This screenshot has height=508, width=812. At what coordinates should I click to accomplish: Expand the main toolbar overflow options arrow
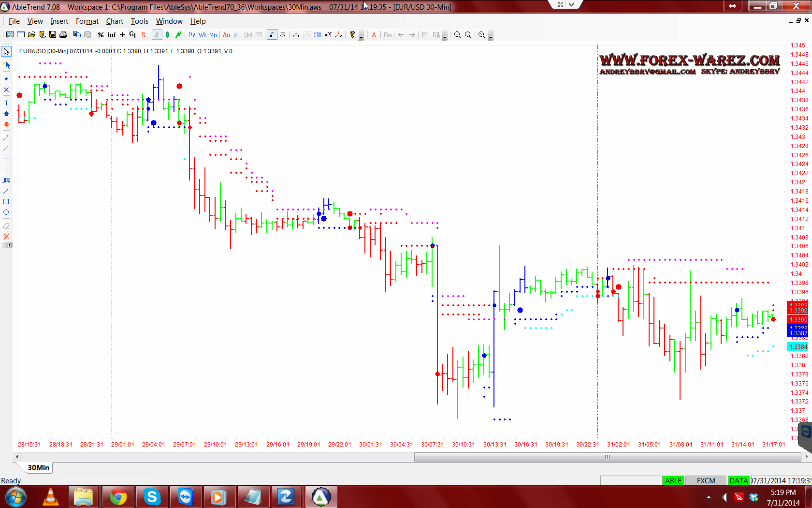[361, 37]
